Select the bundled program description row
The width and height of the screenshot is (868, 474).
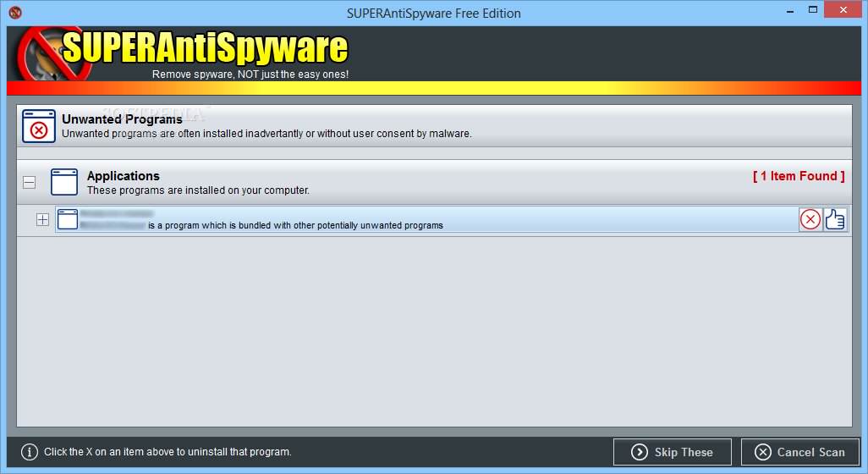[x=423, y=220]
